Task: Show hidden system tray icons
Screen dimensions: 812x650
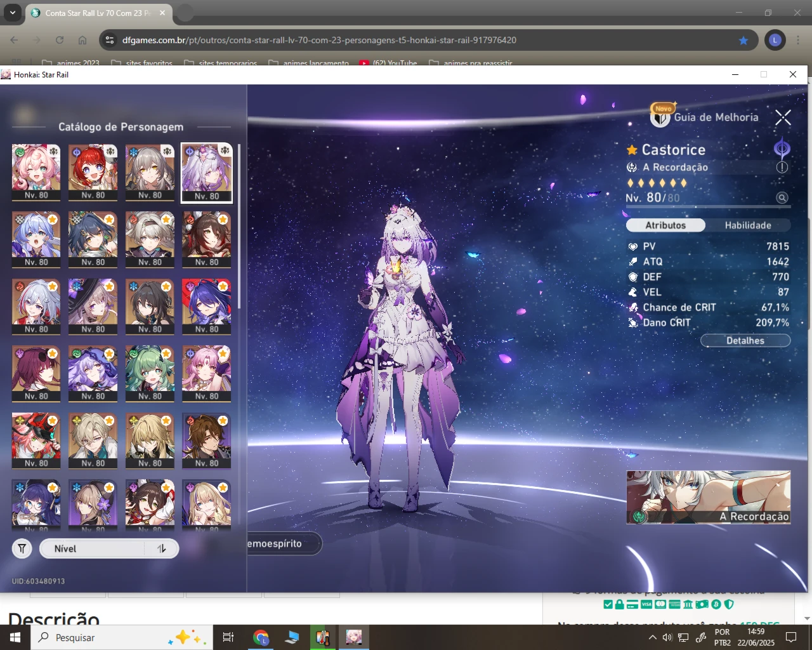Action: point(652,637)
